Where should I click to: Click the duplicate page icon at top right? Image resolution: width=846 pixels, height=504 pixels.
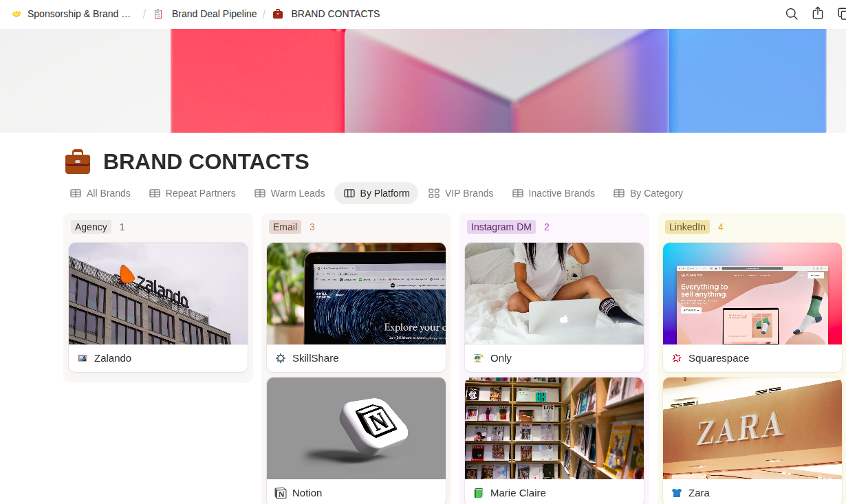(x=840, y=14)
